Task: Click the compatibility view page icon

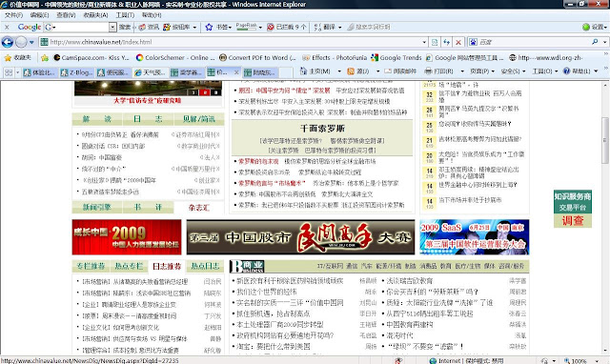Action: pyautogui.click(x=435, y=42)
